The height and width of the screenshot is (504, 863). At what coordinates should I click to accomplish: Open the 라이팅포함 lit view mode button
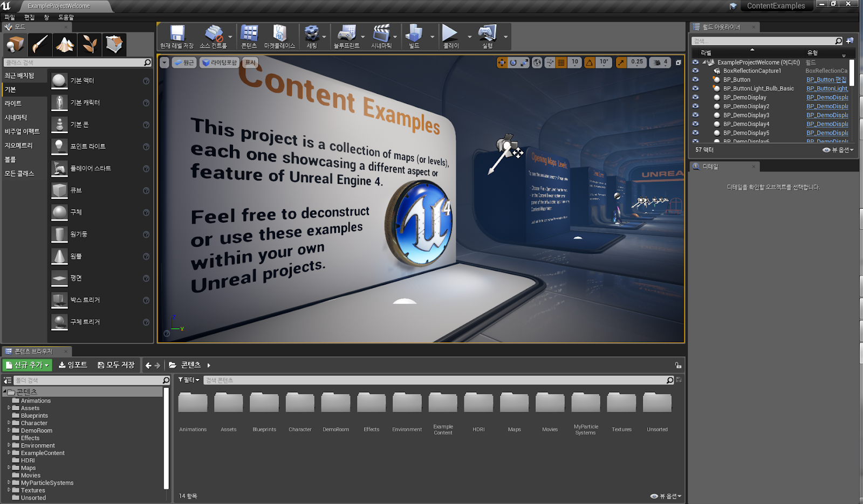coord(220,63)
